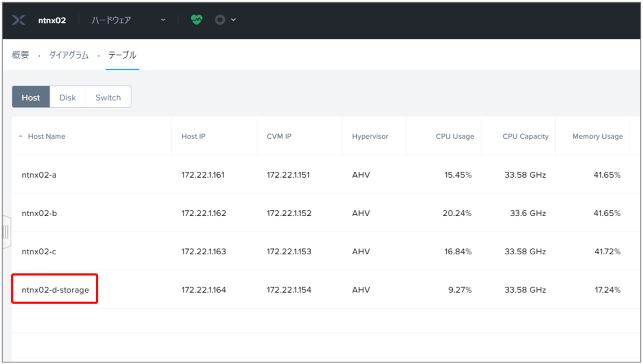Select the Disk table button
This screenshot has width=643, height=364.
pyautogui.click(x=68, y=97)
